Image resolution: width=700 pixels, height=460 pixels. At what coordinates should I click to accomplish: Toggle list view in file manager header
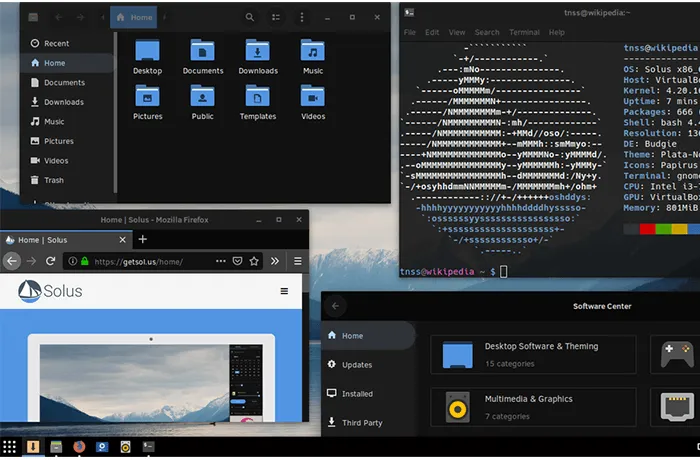[276, 17]
